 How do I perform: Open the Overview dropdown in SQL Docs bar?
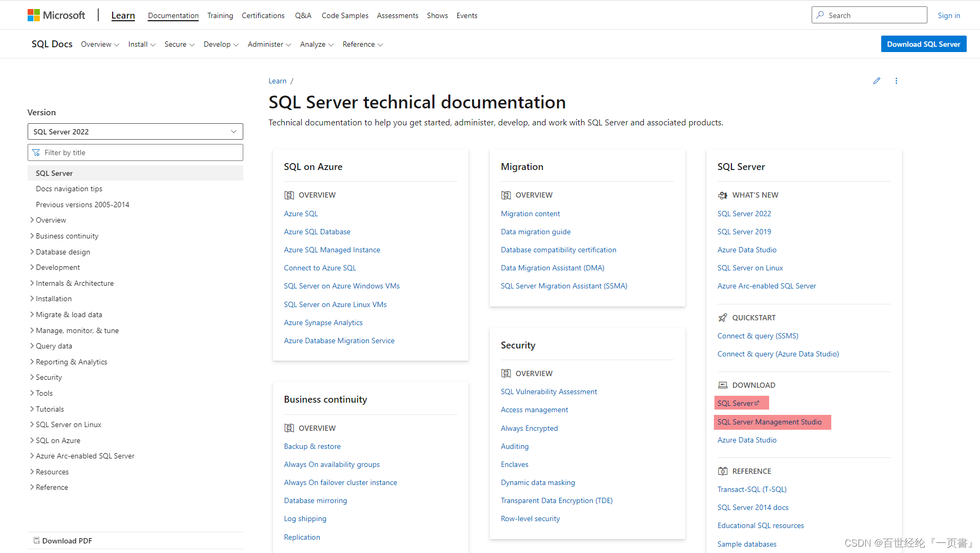coord(100,44)
